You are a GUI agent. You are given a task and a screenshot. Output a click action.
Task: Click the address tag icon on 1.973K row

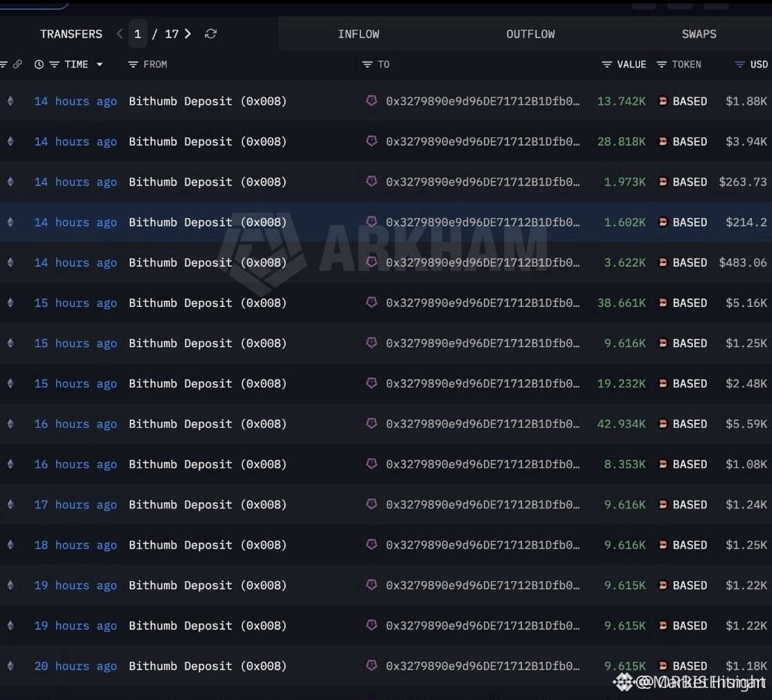tap(371, 181)
